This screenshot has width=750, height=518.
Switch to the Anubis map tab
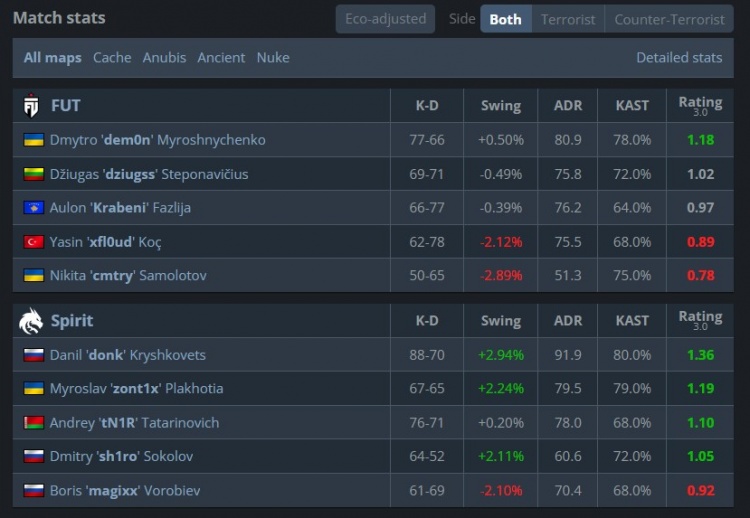tap(164, 57)
